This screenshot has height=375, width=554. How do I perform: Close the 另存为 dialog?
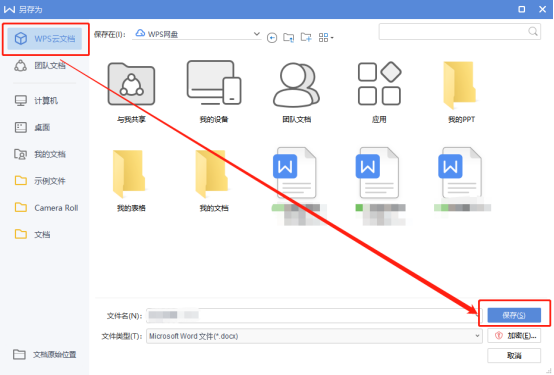(543, 9)
